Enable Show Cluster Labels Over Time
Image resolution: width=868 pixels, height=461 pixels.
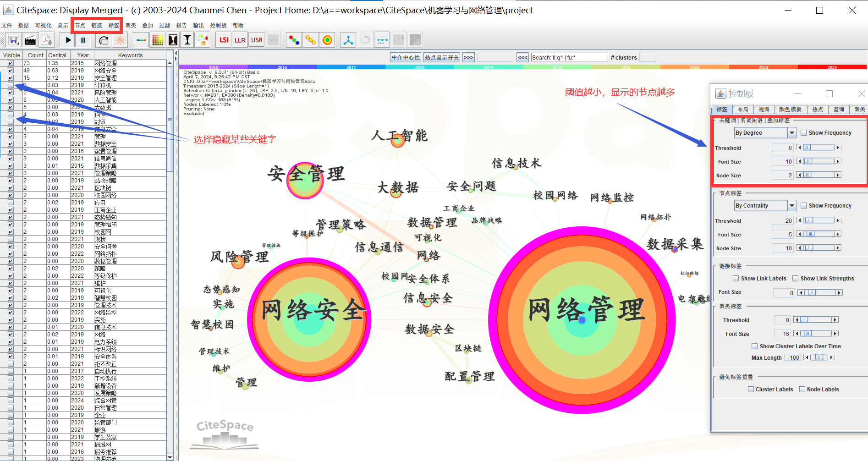pyautogui.click(x=755, y=346)
